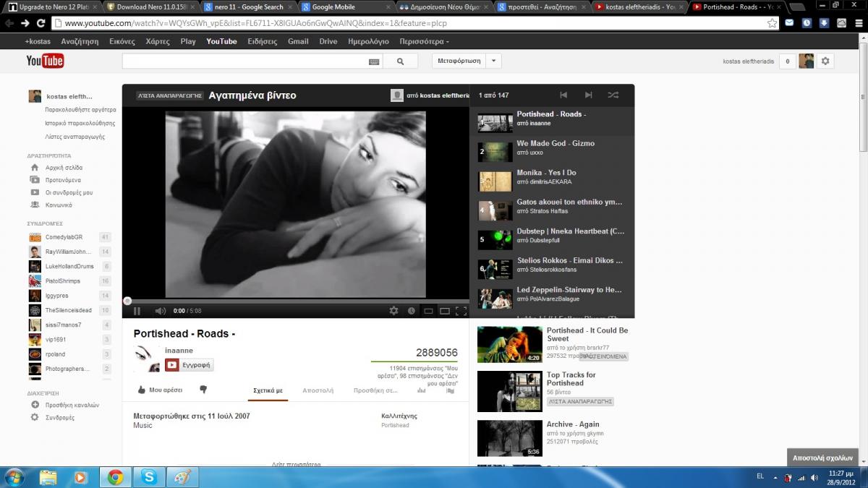Reload the page
This screenshot has width=868, height=488.
[41, 23]
